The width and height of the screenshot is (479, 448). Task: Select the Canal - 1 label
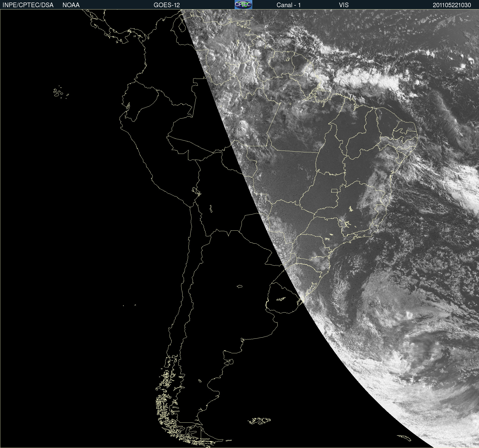tap(289, 5)
